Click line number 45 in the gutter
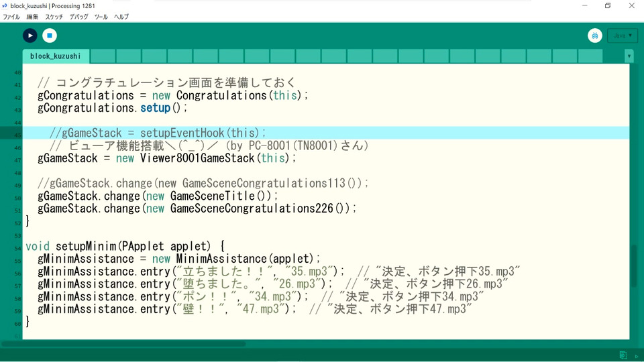 pyautogui.click(x=17, y=135)
